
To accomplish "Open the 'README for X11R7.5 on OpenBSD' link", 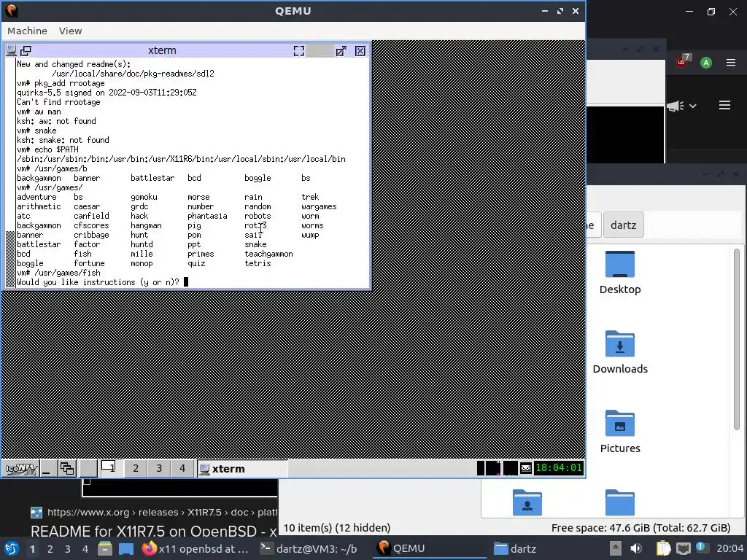I will (x=154, y=531).
